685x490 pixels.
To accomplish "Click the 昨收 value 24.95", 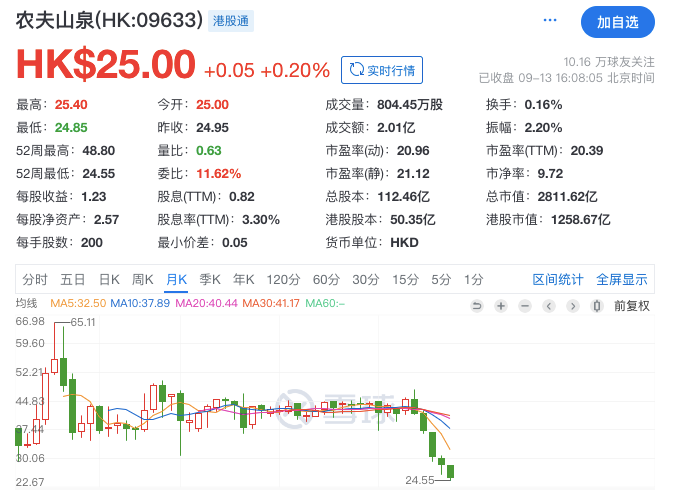I will coord(212,128).
